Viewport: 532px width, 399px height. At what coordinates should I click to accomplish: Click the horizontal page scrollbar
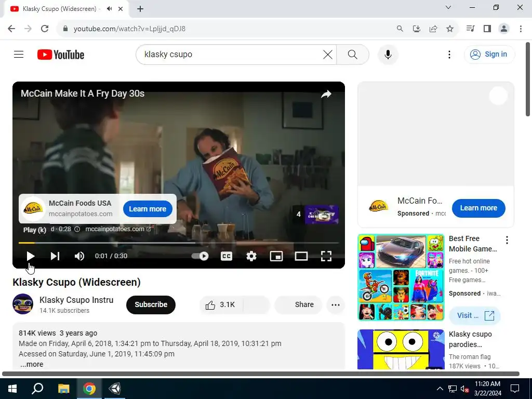point(261,374)
